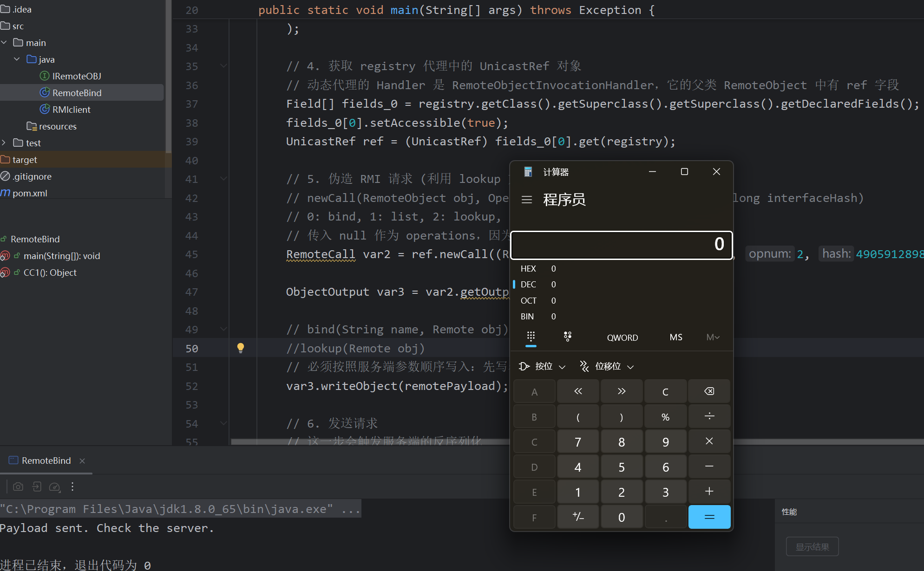Open the console more options menu

(72, 487)
